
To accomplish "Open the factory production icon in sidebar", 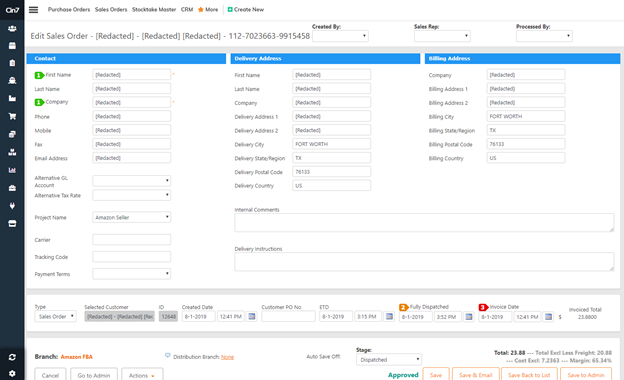I will click(x=12, y=98).
